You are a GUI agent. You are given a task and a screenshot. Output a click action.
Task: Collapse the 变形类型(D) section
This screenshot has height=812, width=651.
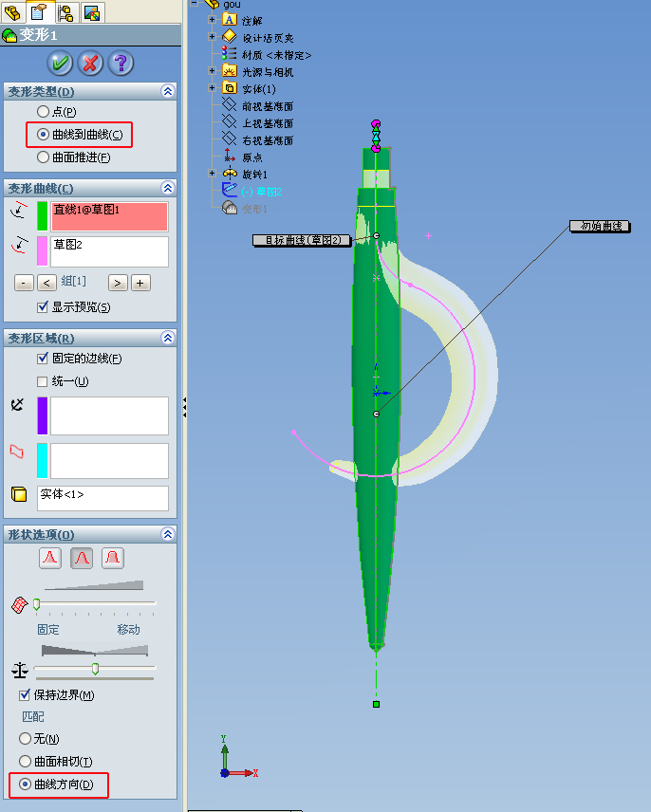click(x=168, y=92)
